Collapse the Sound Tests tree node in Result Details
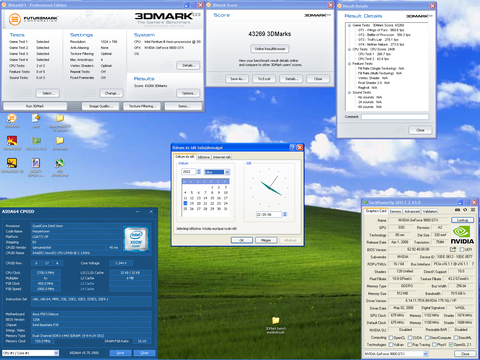 click(349, 93)
